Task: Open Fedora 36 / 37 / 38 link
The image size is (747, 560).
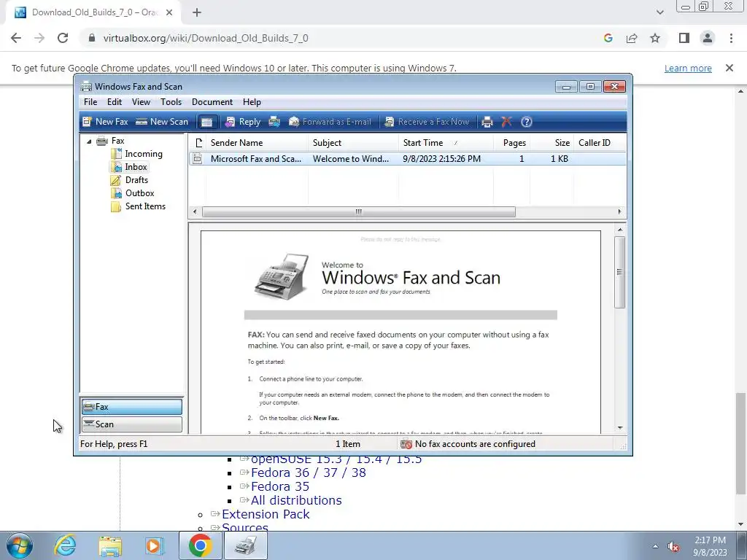Action: click(x=309, y=472)
